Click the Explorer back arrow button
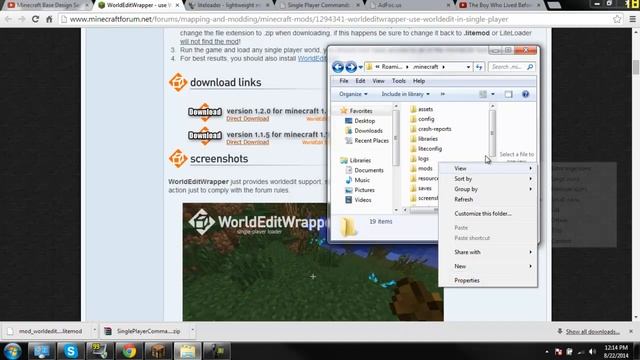 click(338, 67)
